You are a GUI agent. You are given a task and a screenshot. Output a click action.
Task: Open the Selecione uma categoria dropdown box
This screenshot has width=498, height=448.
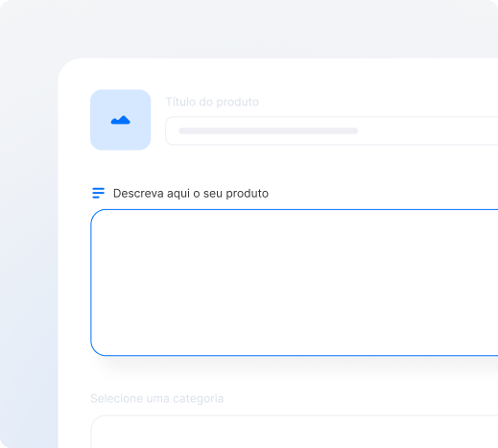point(295,432)
